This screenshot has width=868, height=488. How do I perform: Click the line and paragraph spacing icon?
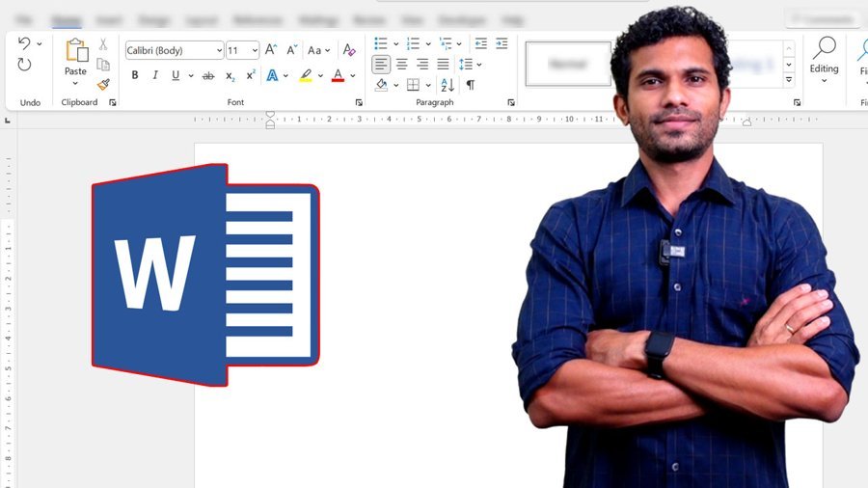click(x=466, y=65)
